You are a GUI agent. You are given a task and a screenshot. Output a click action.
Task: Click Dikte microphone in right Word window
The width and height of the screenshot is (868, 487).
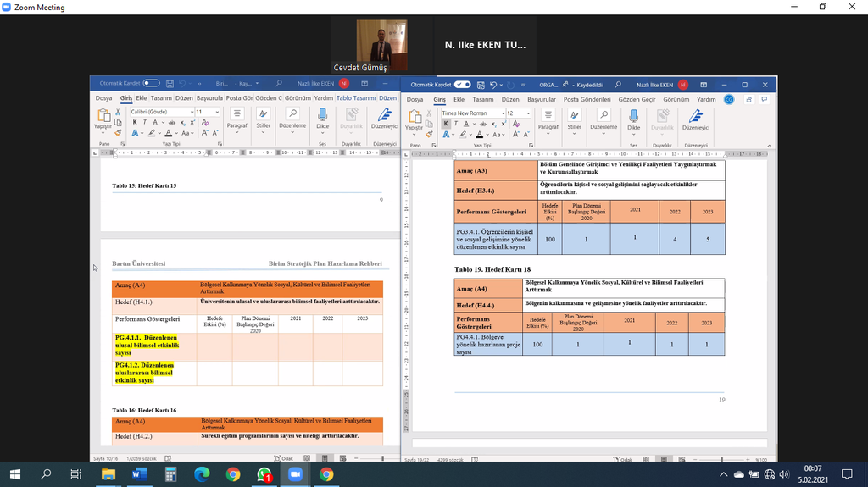point(633,119)
